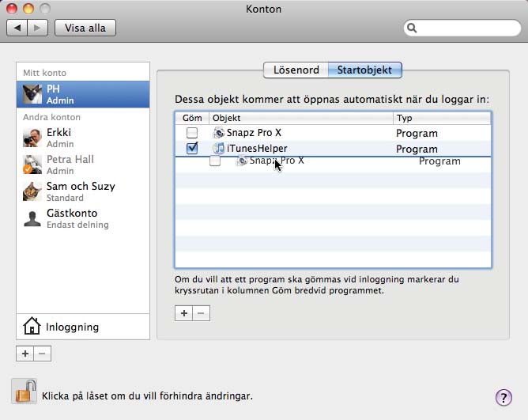The height and width of the screenshot is (420, 528).
Task: Click the lock icon to prevent changes
Action: [x=25, y=392]
